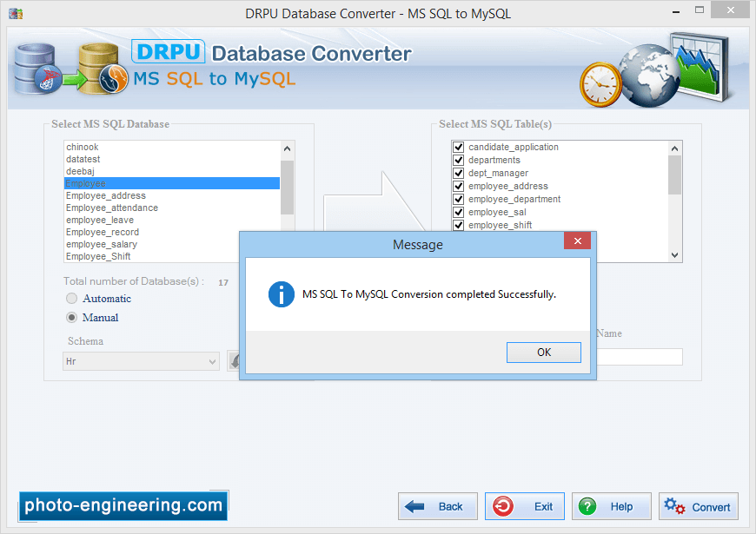This screenshot has height=534, width=756.
Task: Uncheck the employee_address table
Action: 459,186
